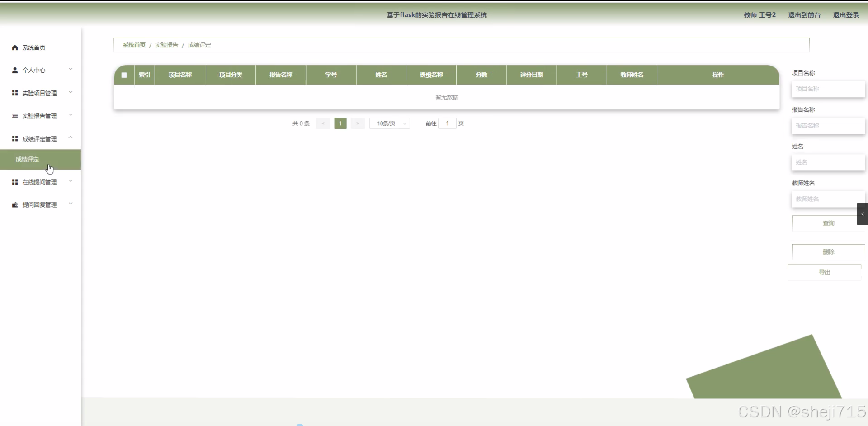Click 实验报告 in the breadcrumb
Screen dimensions: 868x426
coord(167,45)
